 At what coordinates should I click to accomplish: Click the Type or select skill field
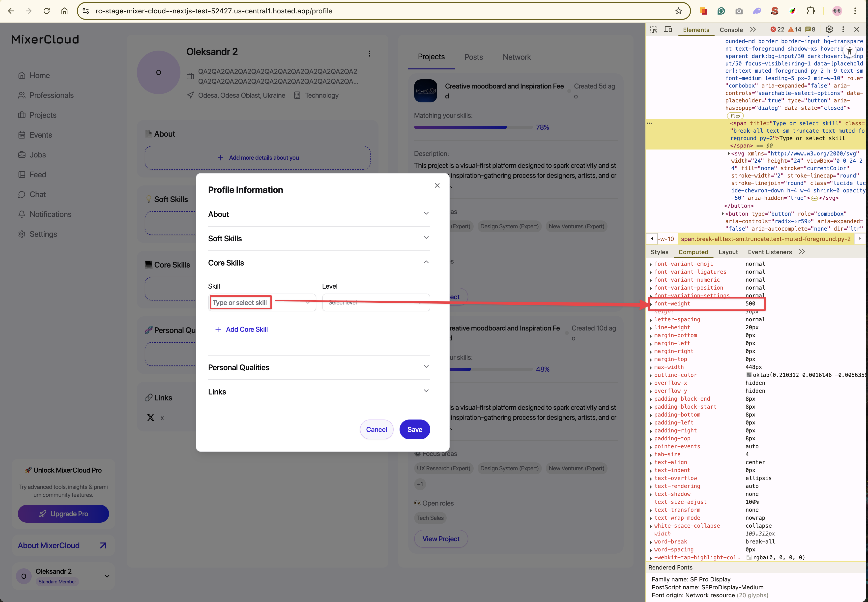[x=262, y=302]
